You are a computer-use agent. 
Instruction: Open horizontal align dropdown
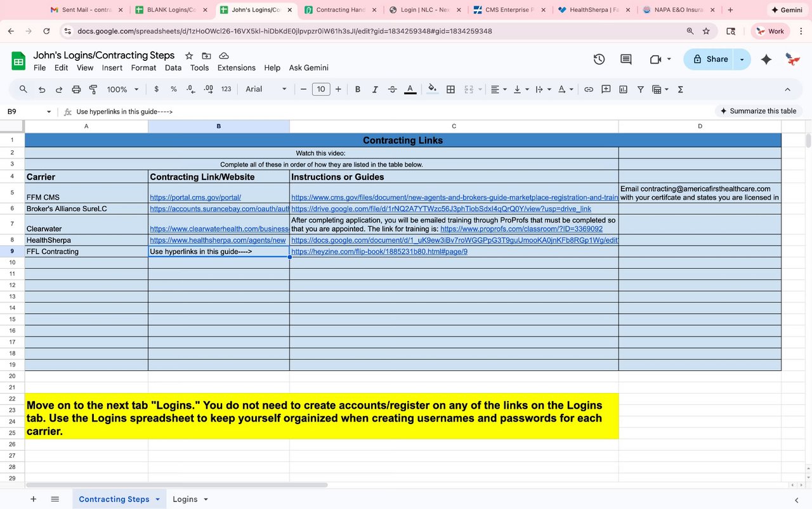click(499, 89)
